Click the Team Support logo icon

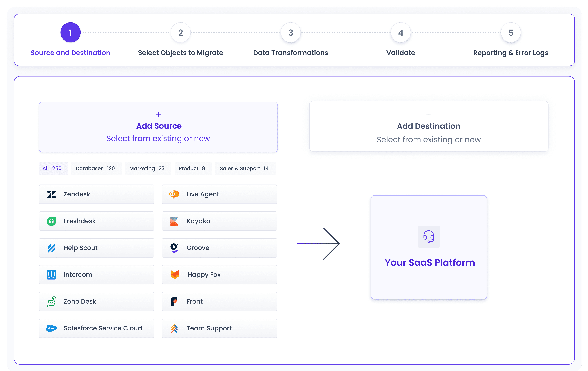pyautogui.click(x=174, y=328)
